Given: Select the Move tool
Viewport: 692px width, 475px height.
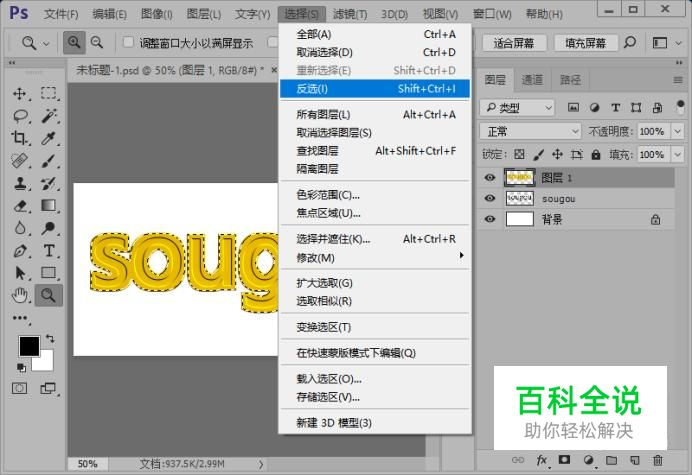Looking at the screenshot, I should click(x=19, y=94).
